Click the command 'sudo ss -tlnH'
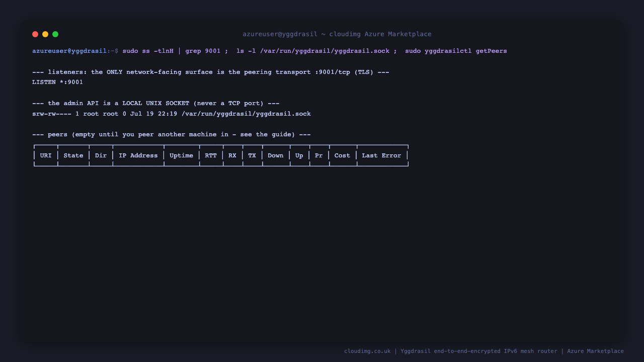The image size is (644, 362). click(148, 51)
